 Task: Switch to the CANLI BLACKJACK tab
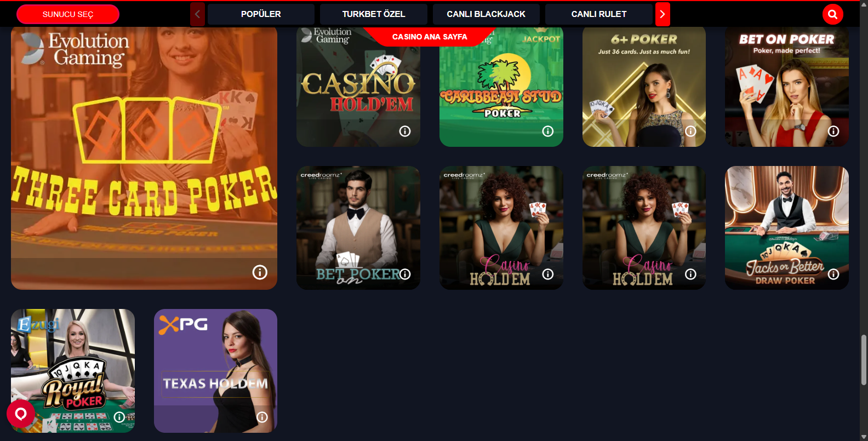pos(486,14)
